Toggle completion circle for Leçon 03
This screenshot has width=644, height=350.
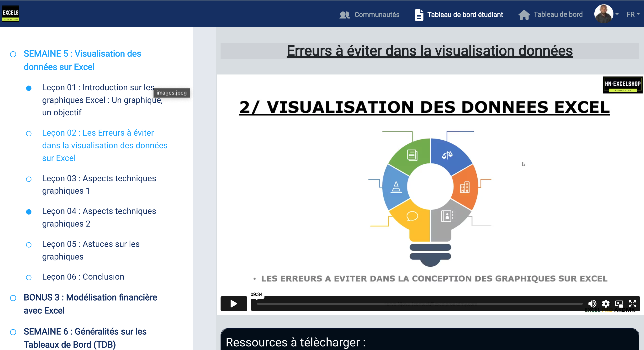(x=29, y=179)
